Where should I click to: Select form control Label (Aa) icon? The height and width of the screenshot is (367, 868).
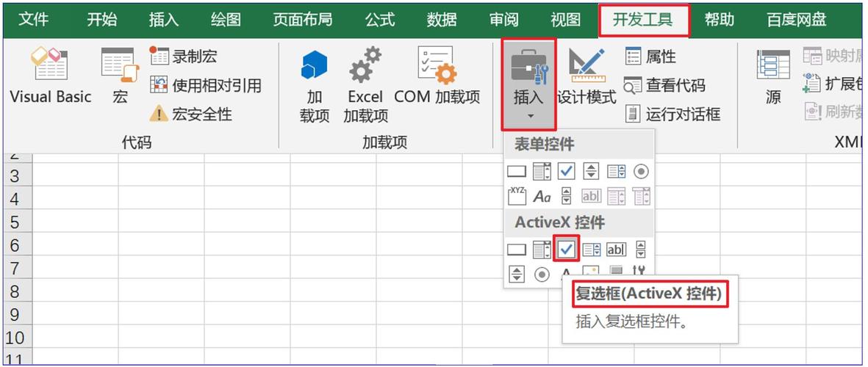(x=542, y=196)
